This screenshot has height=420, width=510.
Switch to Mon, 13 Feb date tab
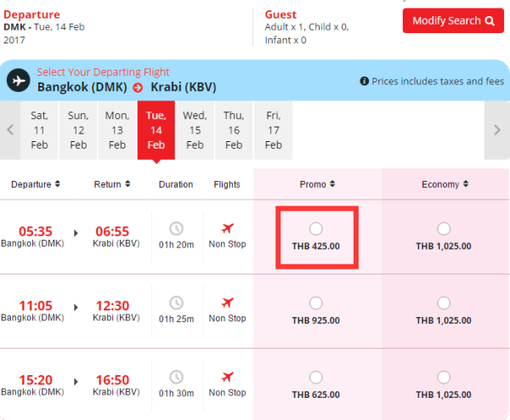pyautogui.click(x=117, y=130)
